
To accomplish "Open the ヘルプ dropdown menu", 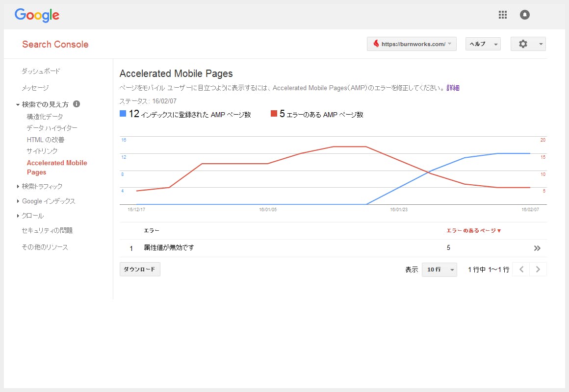I will pyautogui.click(x=483, y=44).
